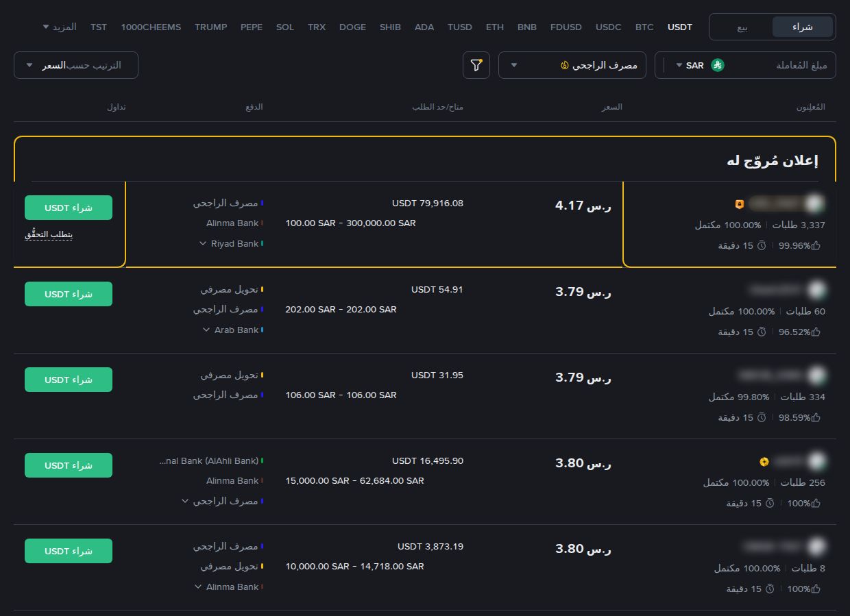Viewport: 850px width, 616px height.
Task: Click the clock icon in the 256 orders row
Action: point(769,503)
